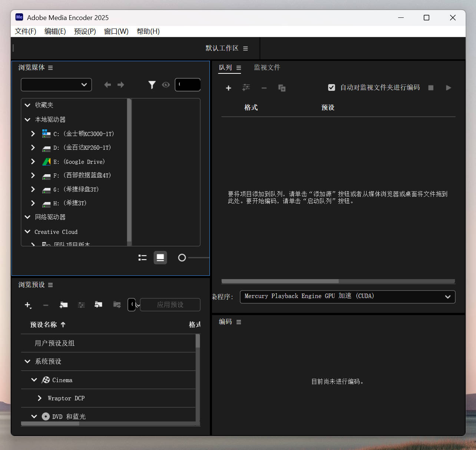This screenshot has height=450, width=476.
Task: Collapse the Creative Cloud tree node
Action: (x=27, y=232)
